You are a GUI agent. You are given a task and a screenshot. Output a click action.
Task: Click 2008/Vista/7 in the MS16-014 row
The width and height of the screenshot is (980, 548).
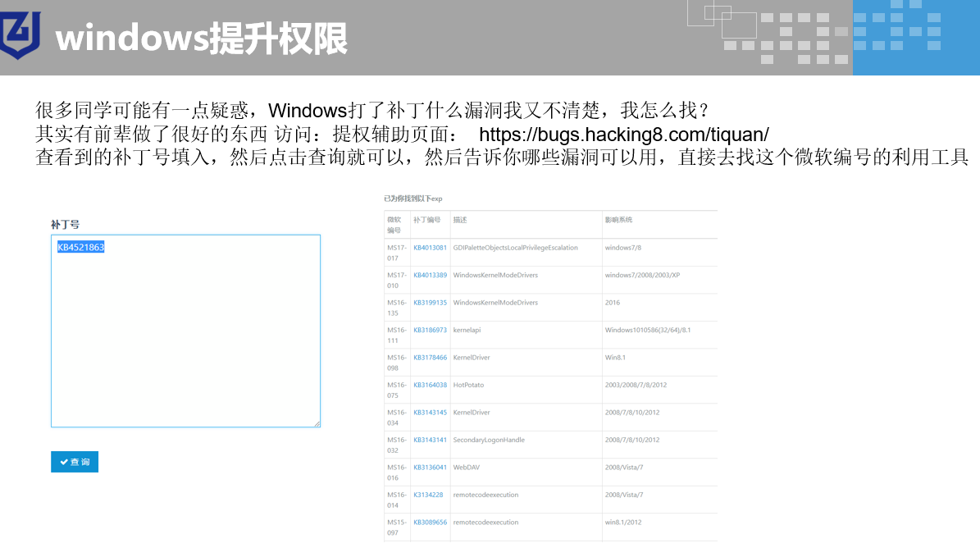pos(624,495)
